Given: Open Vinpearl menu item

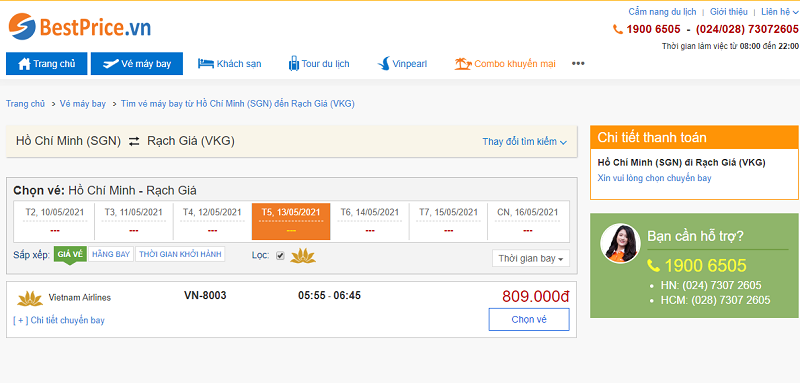Looking at the screenshot, I should (x=402, y=64).
